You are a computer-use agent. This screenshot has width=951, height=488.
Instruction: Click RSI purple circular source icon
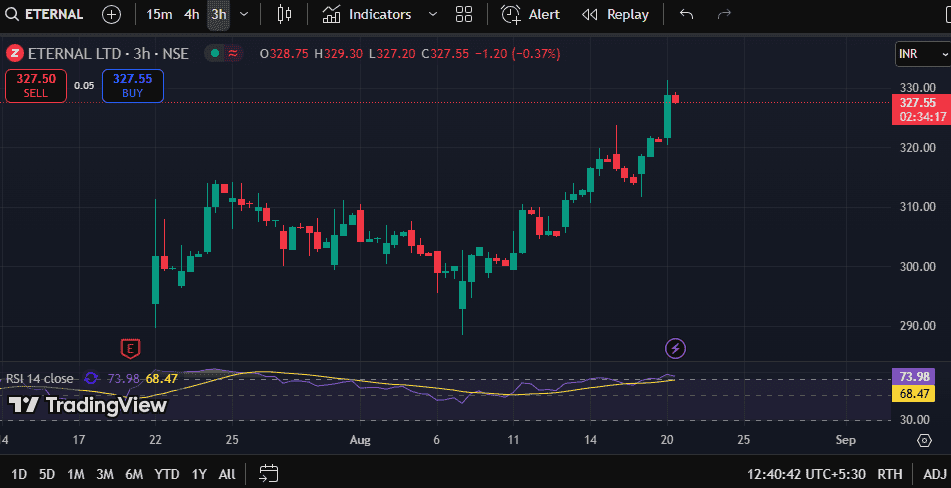[91, 378]
